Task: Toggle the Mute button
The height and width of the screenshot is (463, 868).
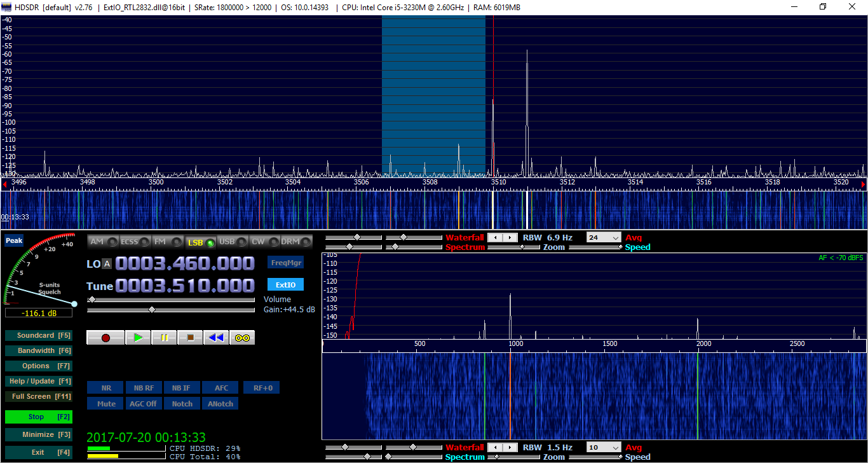Action: tap(106, 404)
